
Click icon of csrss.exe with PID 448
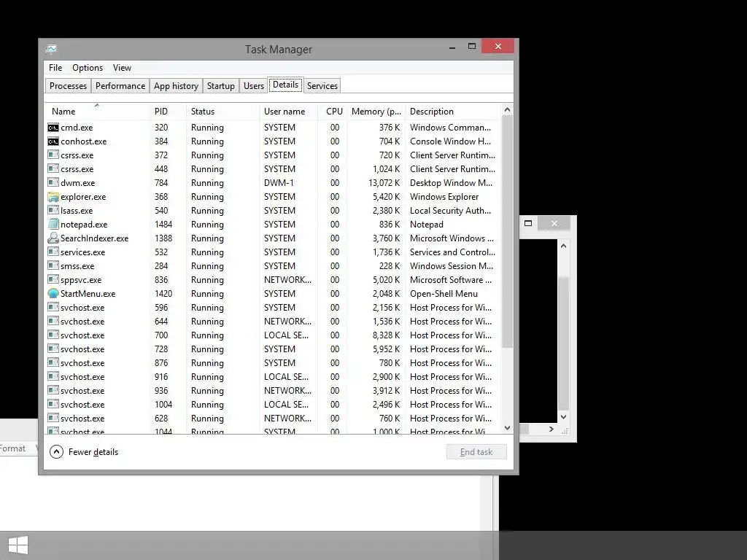click(x=53, y=169)
